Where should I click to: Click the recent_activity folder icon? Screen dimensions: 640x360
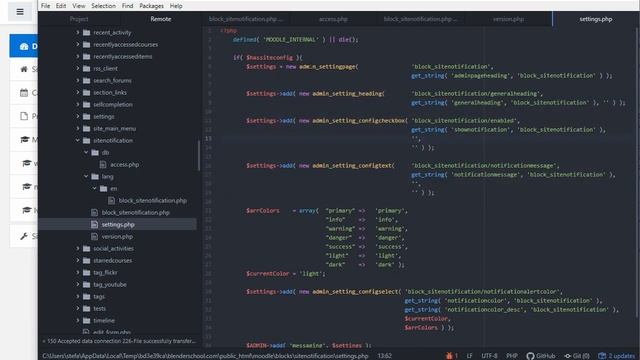(x=87, y=33)
